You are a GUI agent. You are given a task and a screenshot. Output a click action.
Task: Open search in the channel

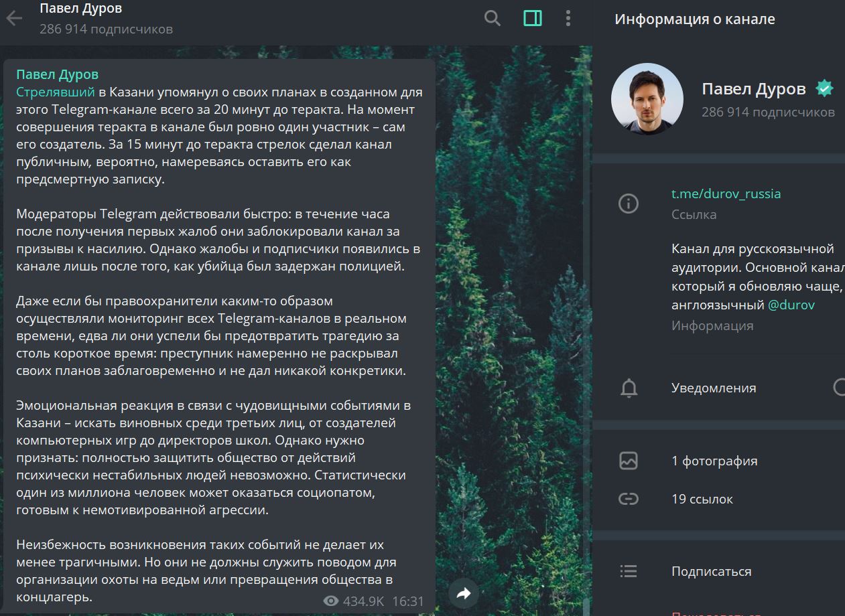coord(493,18)
